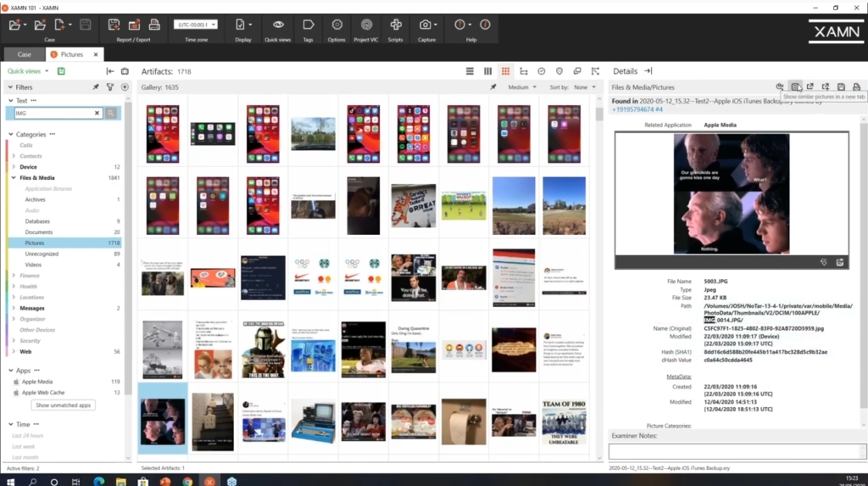Click the save report icon
Image resolution: width=868 pixels, height=486 pixels.
point(114,25)
